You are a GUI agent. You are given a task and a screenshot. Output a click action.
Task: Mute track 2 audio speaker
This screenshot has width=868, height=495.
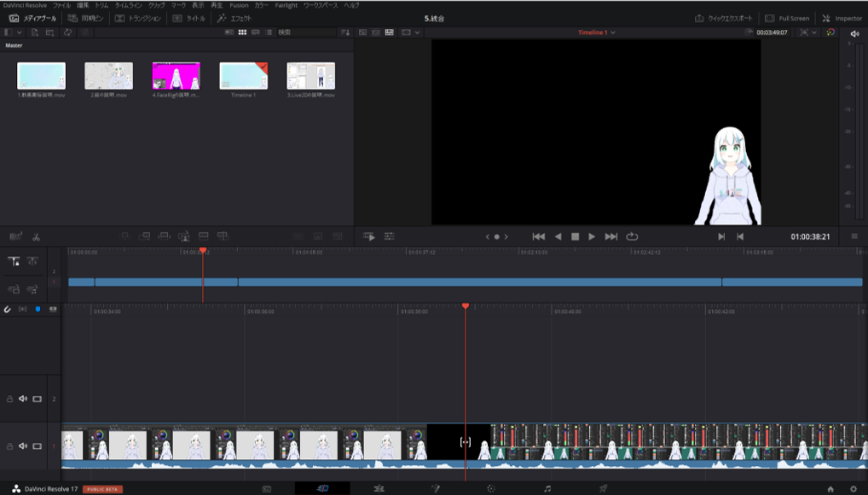[23, 399]
